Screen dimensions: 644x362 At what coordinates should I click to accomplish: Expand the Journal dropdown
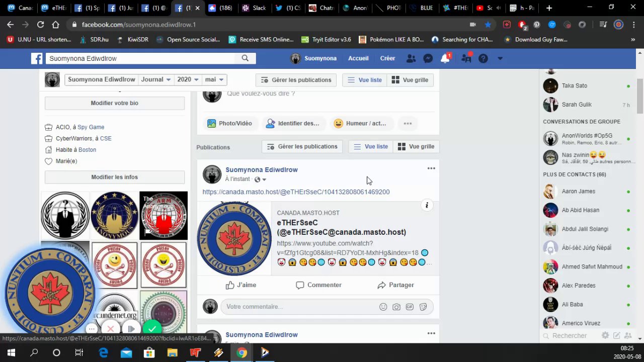pos(156,79)
